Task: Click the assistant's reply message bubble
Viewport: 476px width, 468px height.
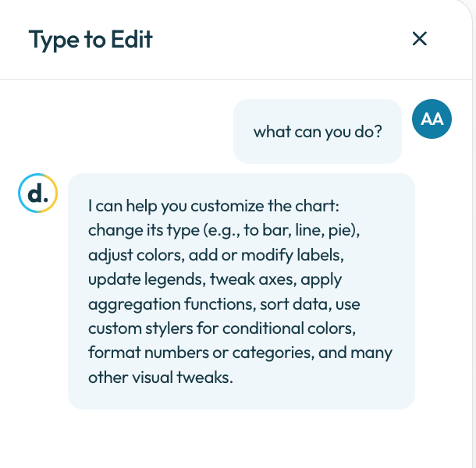Action: pos(241,292)
